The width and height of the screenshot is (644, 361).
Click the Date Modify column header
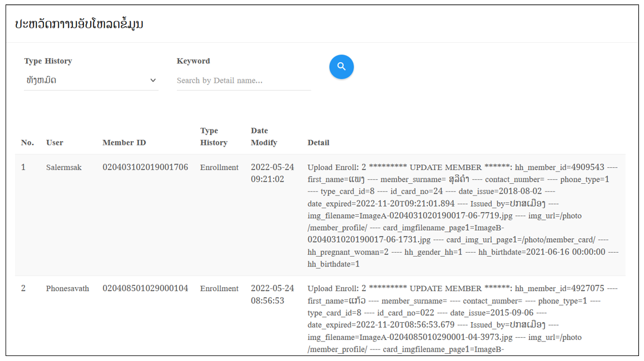click(264, 137)
